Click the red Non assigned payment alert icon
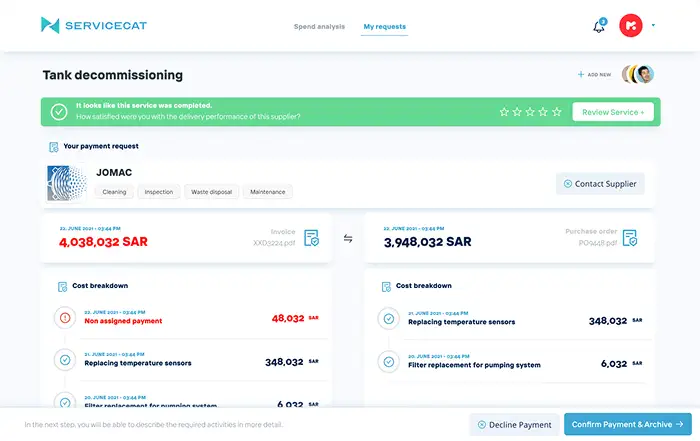 tap(65, 318)
